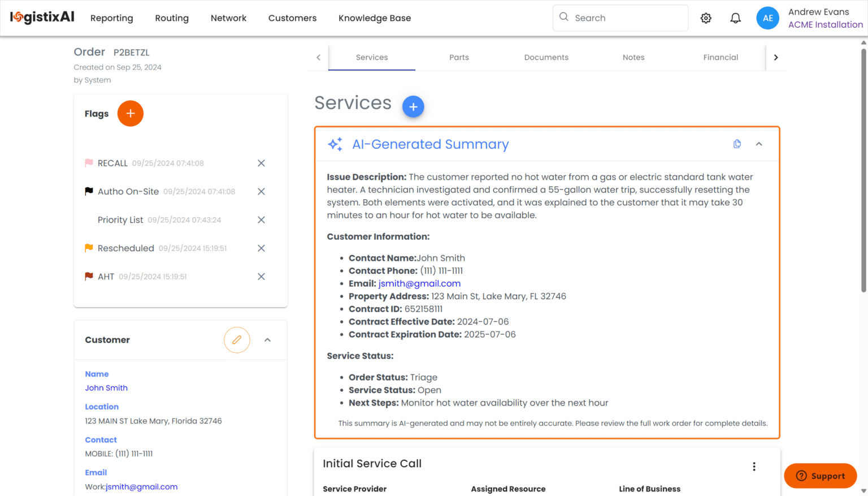
Task: Open the Network menu
Action: click(228, 18)
